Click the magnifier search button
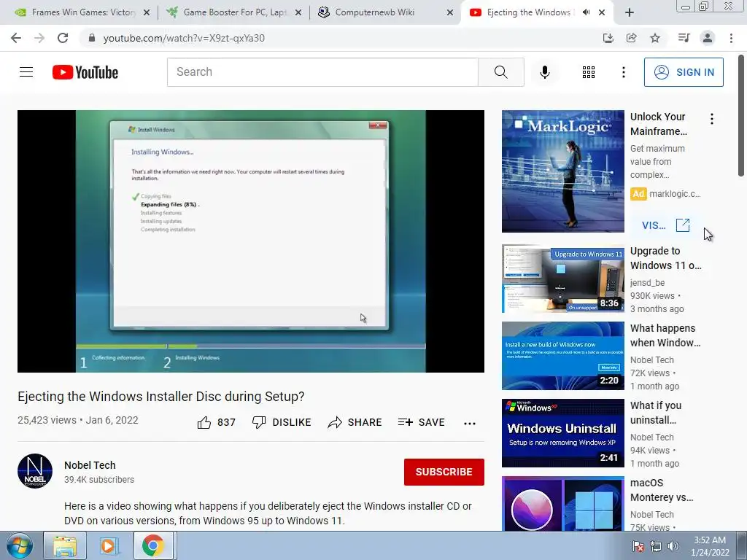This screenshot has width=747, height=560. coord(500,72)
